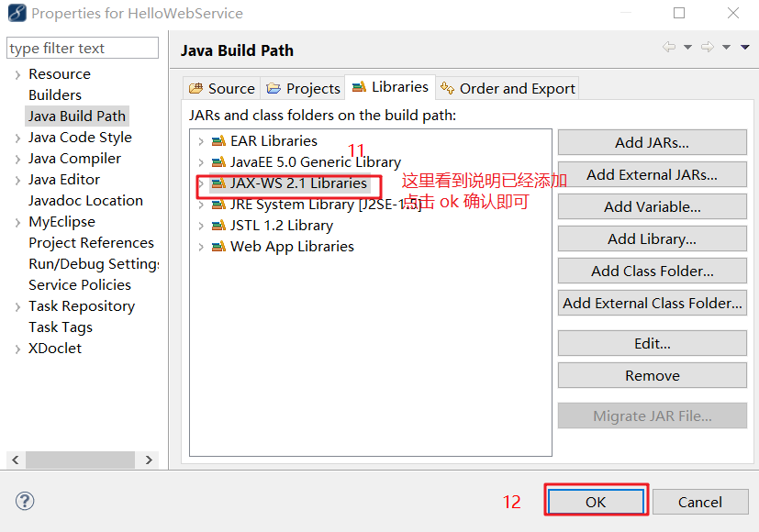The height and width of the screenshot is (532, 759).
Task: Open the view menu dropdown arrow
Action: tap(745, 47)
